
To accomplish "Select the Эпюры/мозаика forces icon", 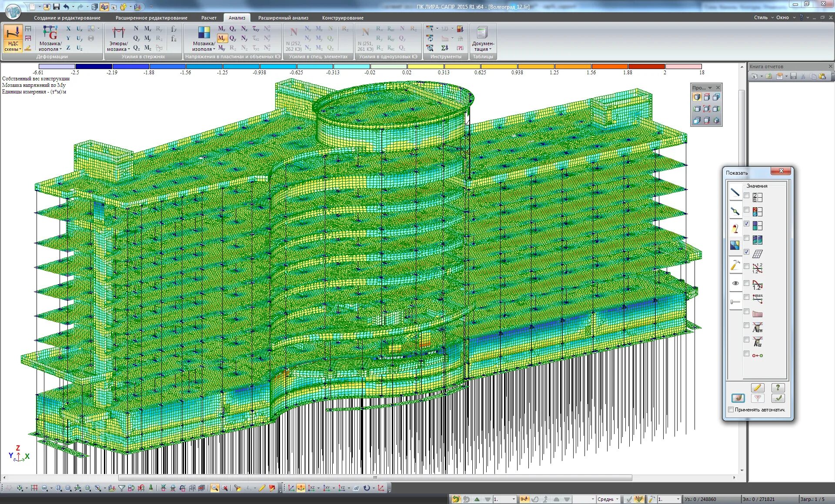I will (118, 38).
